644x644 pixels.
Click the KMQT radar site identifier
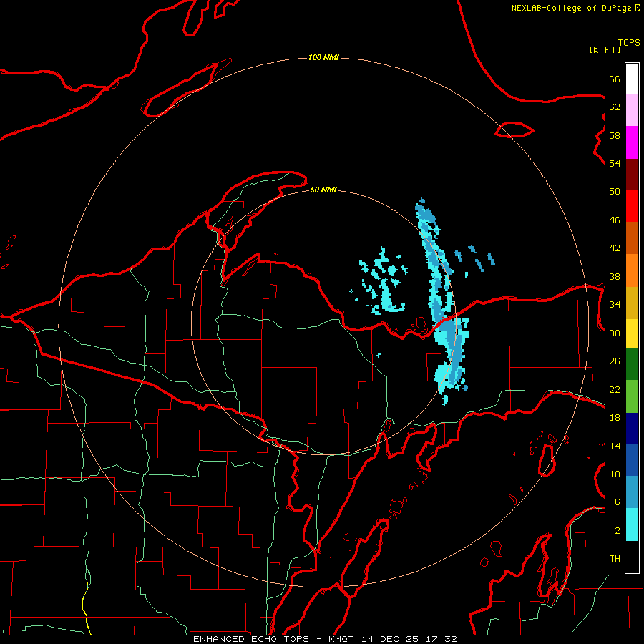click(342, 639)
